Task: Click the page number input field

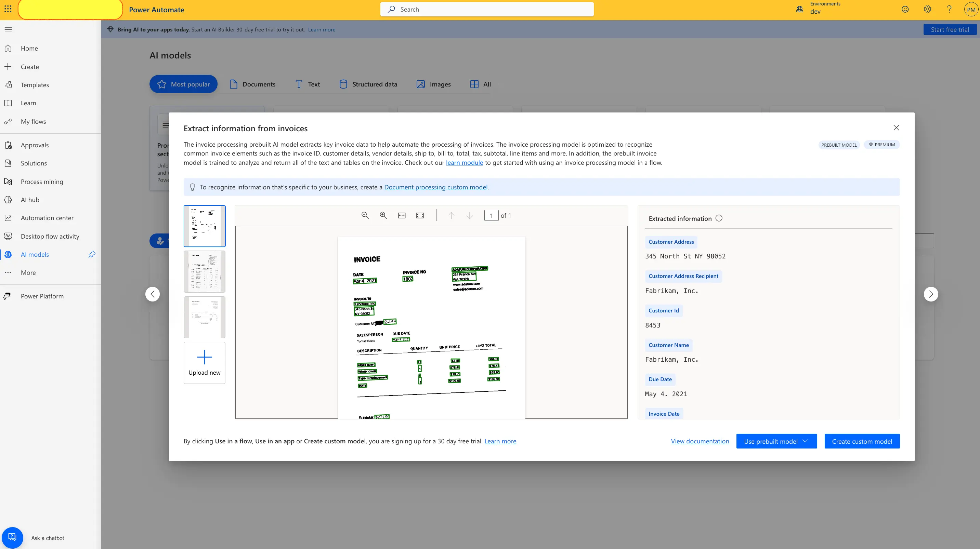Action: tap(491, 216)
